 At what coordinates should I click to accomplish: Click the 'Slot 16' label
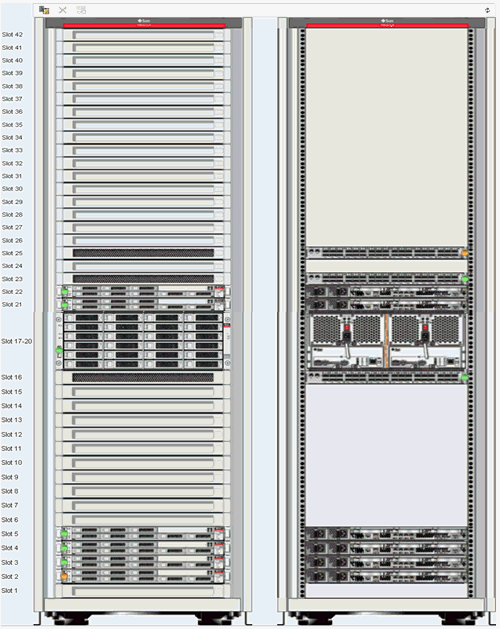coord(12,377)
